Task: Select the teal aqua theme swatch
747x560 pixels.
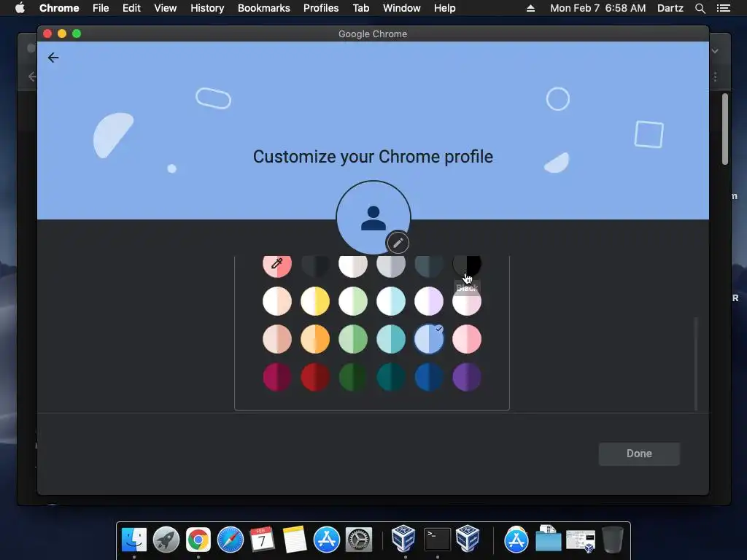Action: 391,339
